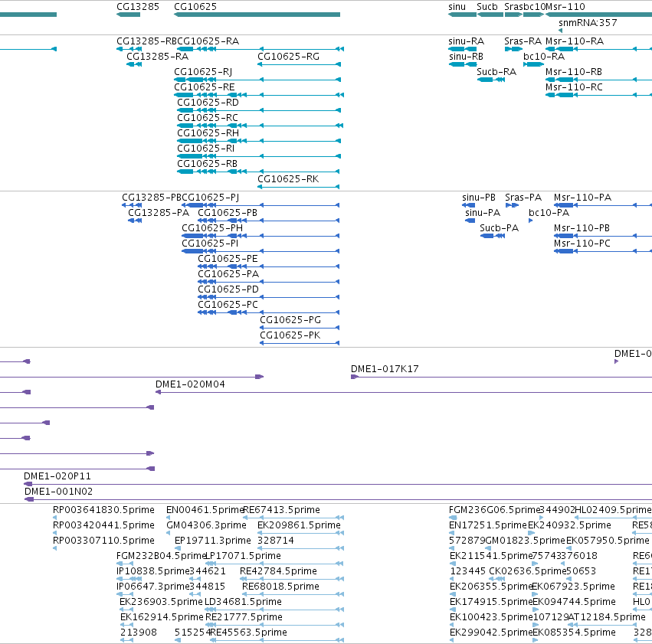The height and width of the screenshot is (644, 652).
Task: Select the Msr-110-RA transcript label
Action: point(575,41)
